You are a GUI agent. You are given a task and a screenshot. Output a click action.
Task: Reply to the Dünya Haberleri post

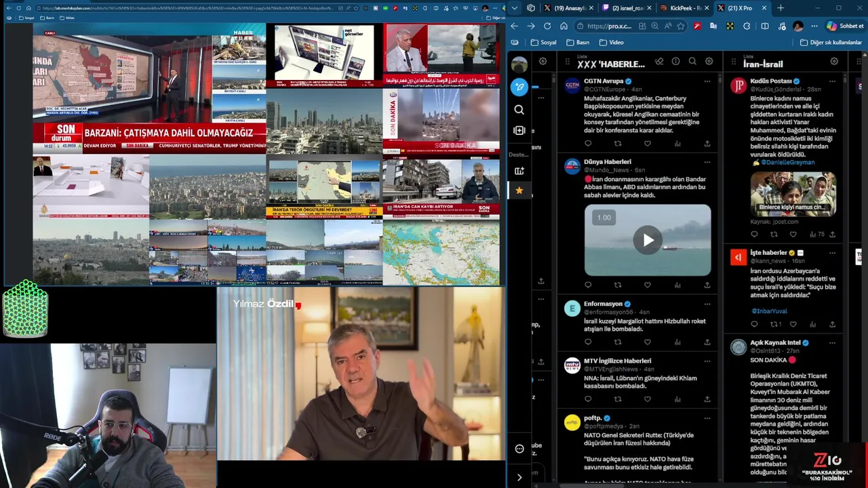point(588,285)
